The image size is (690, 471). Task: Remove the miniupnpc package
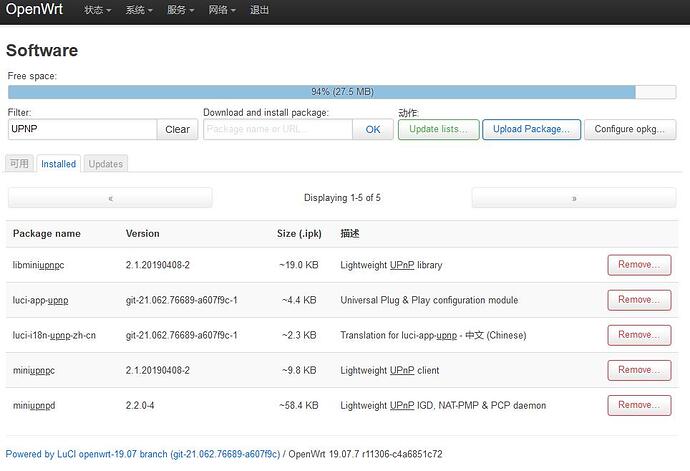(x=639, y=370)
